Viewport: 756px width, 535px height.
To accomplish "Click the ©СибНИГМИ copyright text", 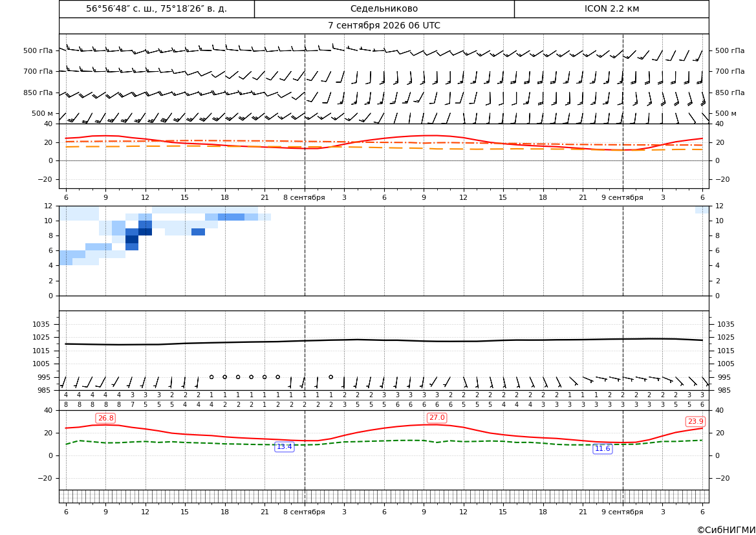I will (x=726, y=530).
